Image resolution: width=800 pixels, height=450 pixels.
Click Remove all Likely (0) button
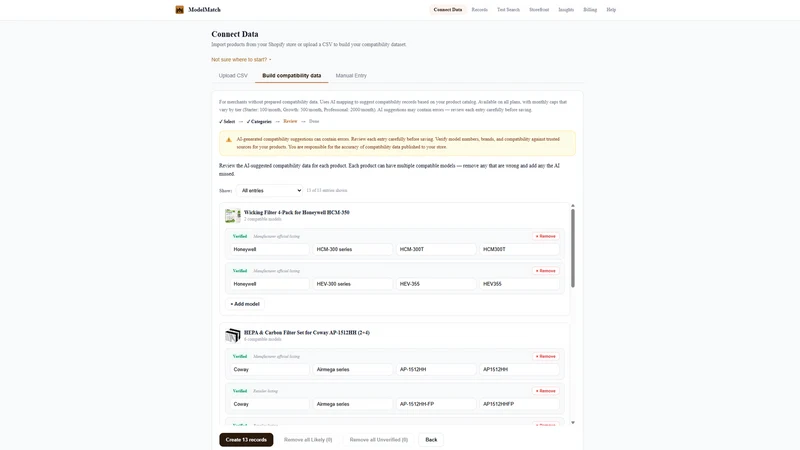tap(308, 440)
